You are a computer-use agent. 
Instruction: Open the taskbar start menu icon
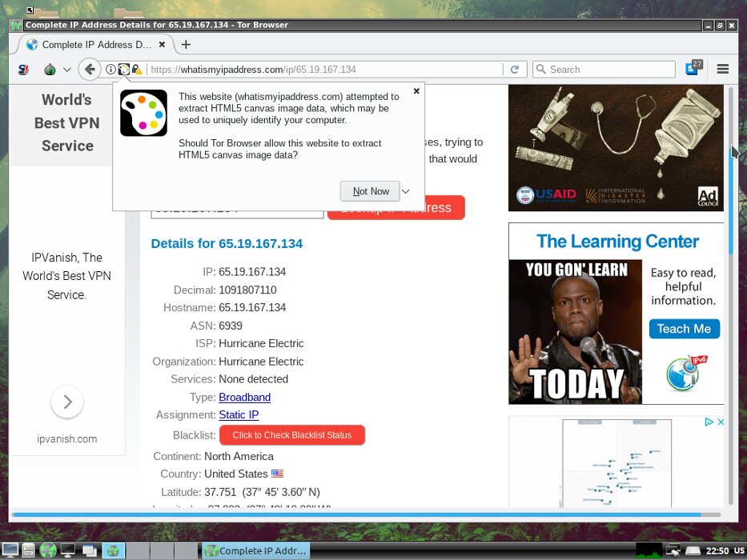pyautogui.click(x=10, y=550)
